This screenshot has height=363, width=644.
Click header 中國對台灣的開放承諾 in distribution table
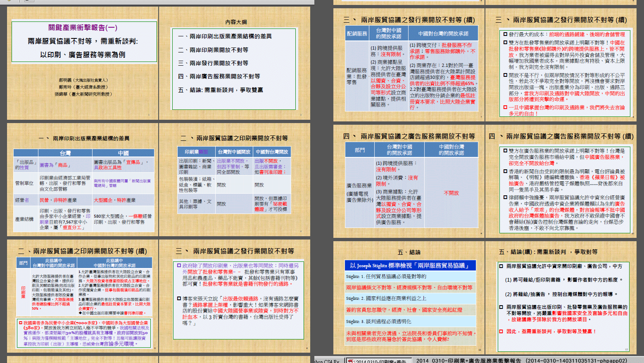pos(443,33)
